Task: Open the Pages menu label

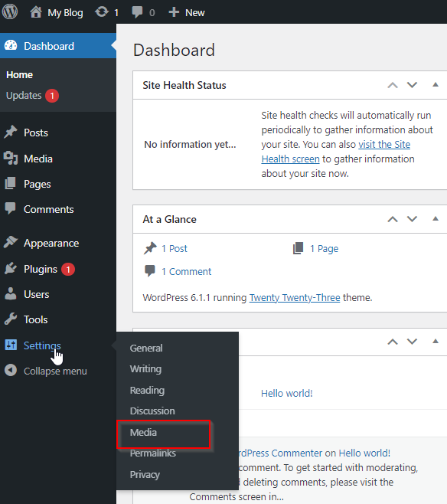Action: (x=38, y=185)
